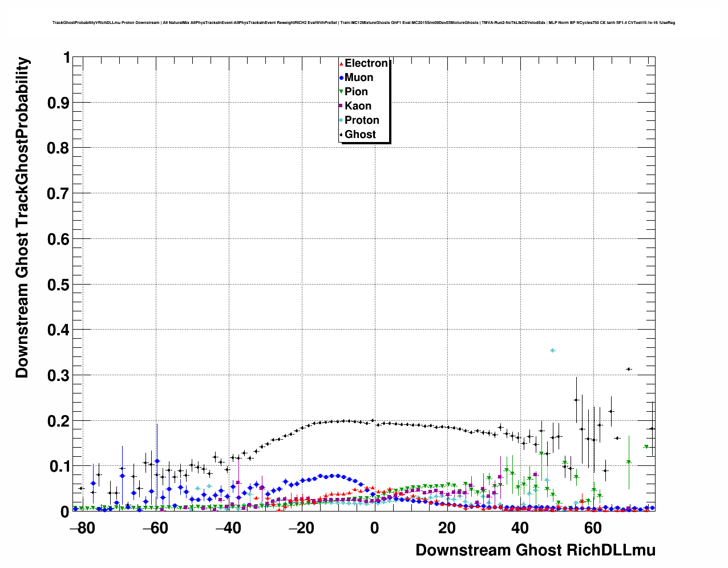This screenshot has width=728, height=568.
Task: Select the "Kaon" legend label
Action: [x=358, y=106]
